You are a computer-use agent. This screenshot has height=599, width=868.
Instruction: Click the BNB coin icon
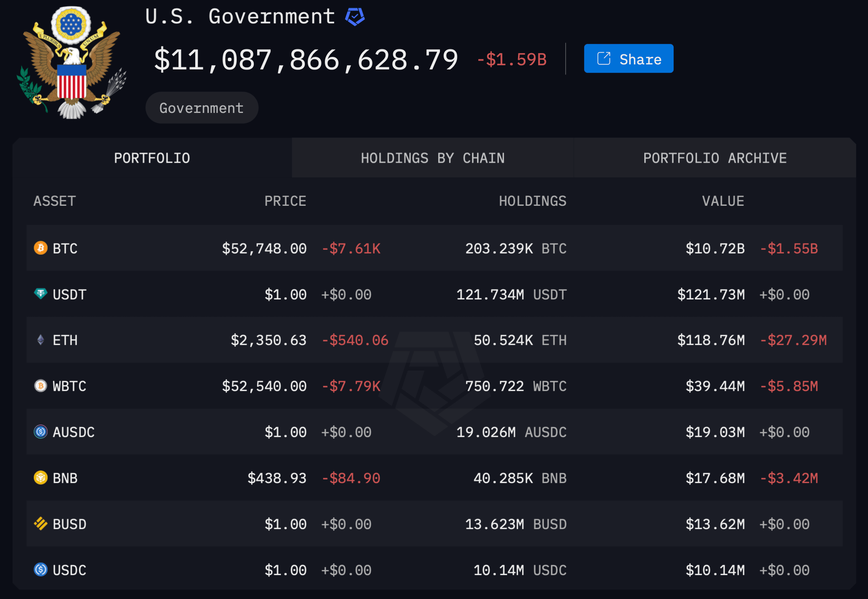tap(41, 478)
